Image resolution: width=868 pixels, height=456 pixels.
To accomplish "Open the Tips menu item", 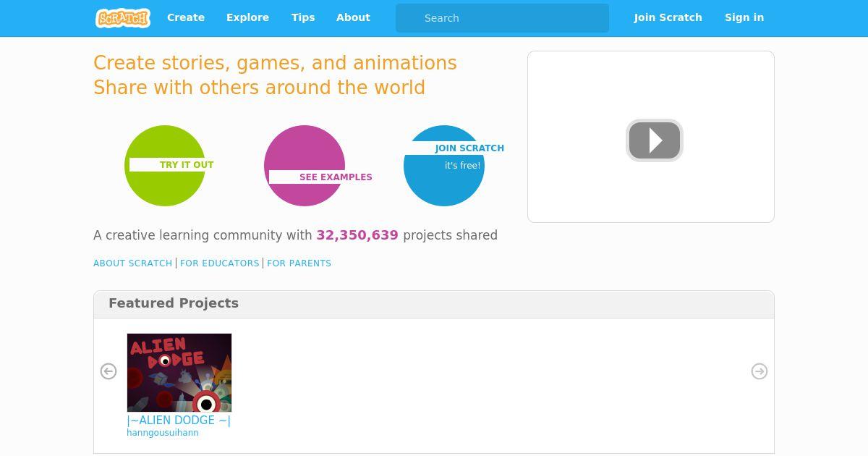I will point(303,17).
